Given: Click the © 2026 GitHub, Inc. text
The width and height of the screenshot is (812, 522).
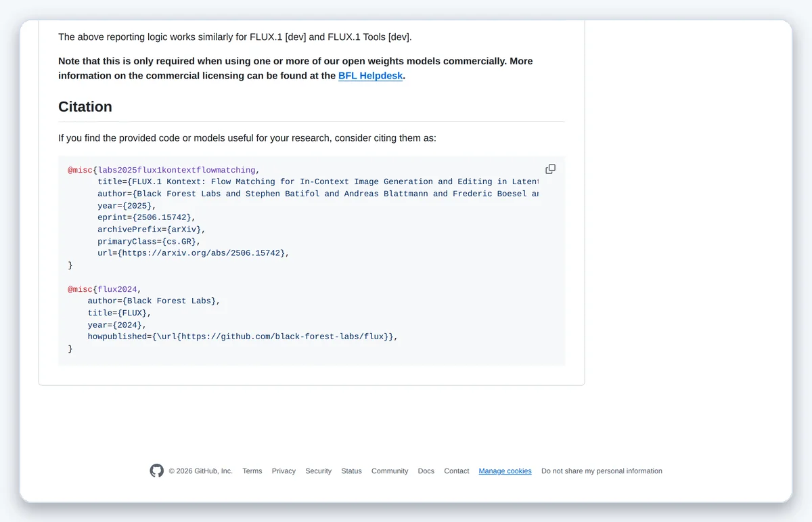Looking at the screenshot, I should pyautogui.click(x=201, y=471).
